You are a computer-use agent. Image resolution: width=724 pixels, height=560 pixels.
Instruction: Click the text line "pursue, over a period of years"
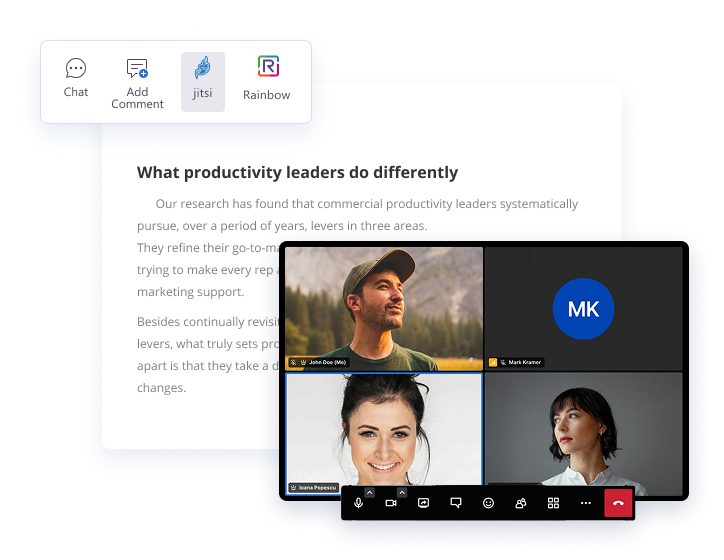point(282,226)
